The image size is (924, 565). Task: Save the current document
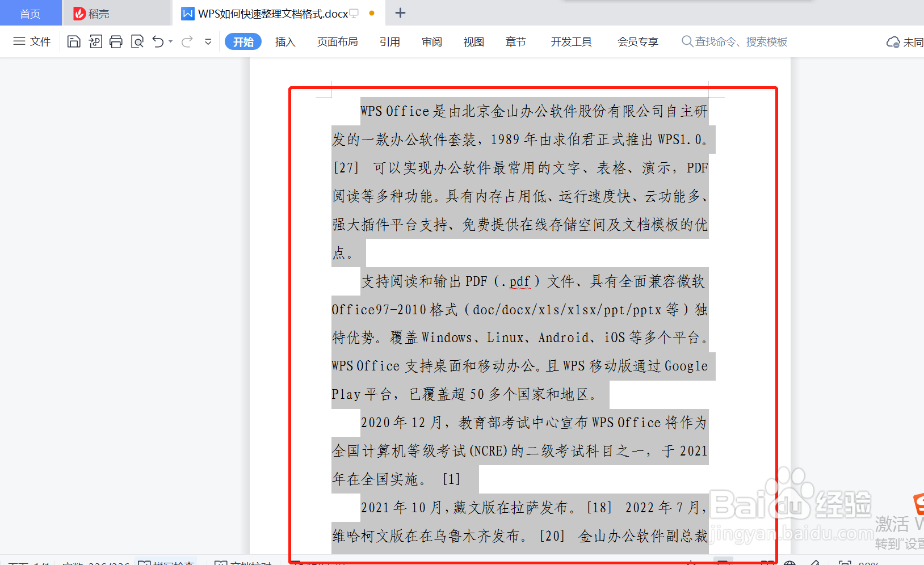tap(74, 41)
